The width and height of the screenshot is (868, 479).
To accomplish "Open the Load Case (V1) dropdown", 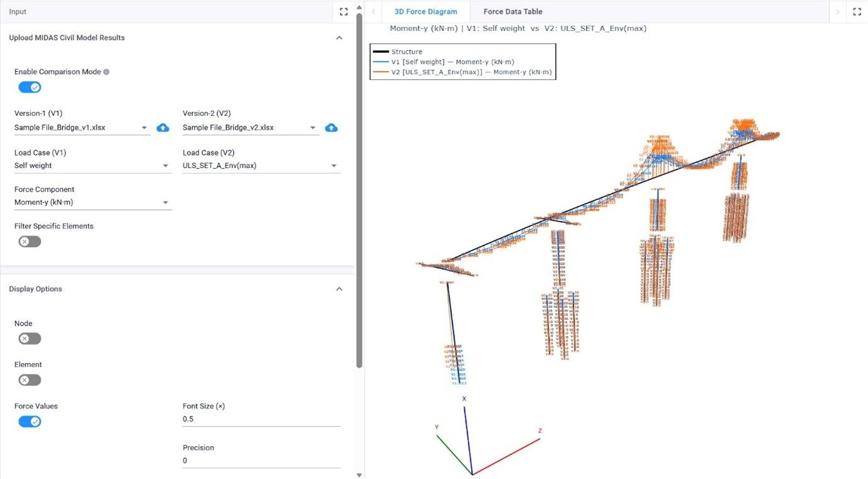I will (x=93, y=166).
